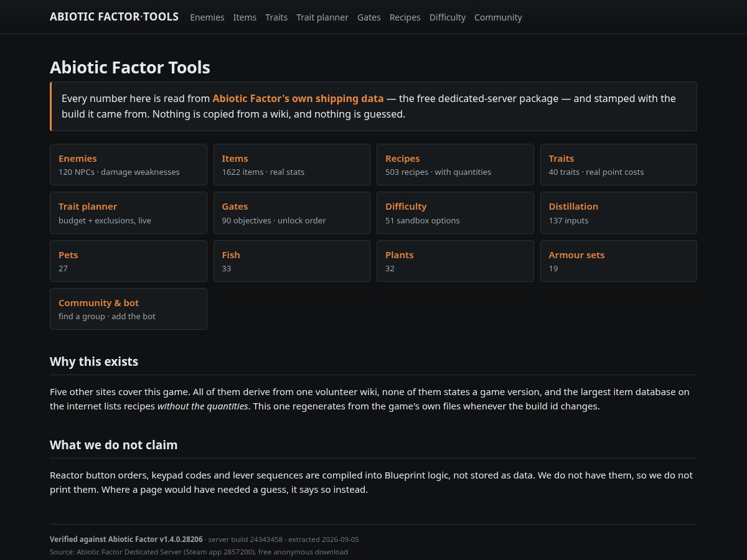Click '1622 items · real stats' subtitle text
Screen dimensions: 747x560
[263, 172]
